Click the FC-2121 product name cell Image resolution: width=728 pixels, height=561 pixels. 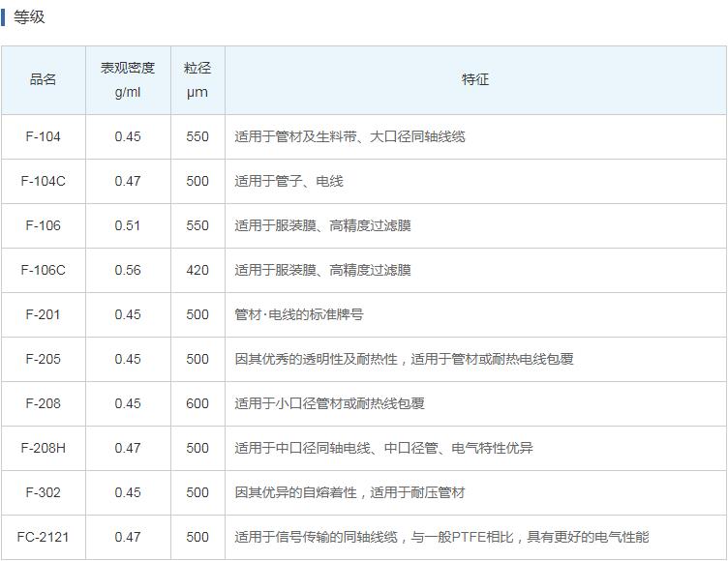[44, 538]
